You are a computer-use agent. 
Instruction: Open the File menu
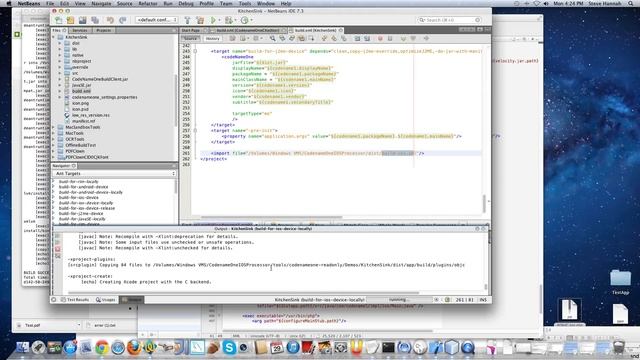(50, 3)
